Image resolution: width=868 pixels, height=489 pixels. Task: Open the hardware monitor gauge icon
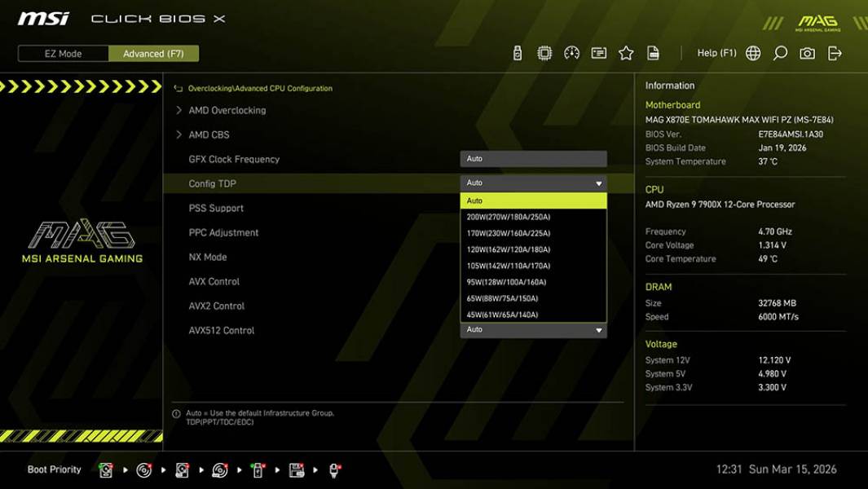571,51
